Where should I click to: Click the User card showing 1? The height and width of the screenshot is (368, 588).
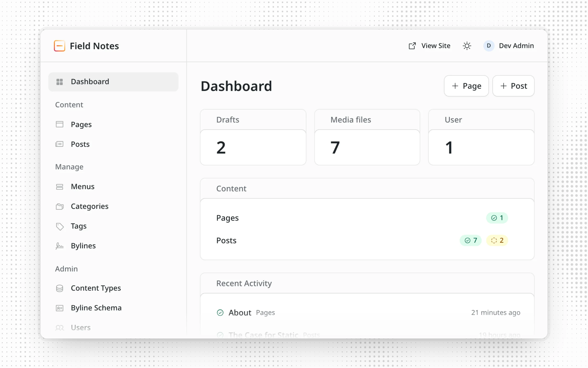[481, 137]
